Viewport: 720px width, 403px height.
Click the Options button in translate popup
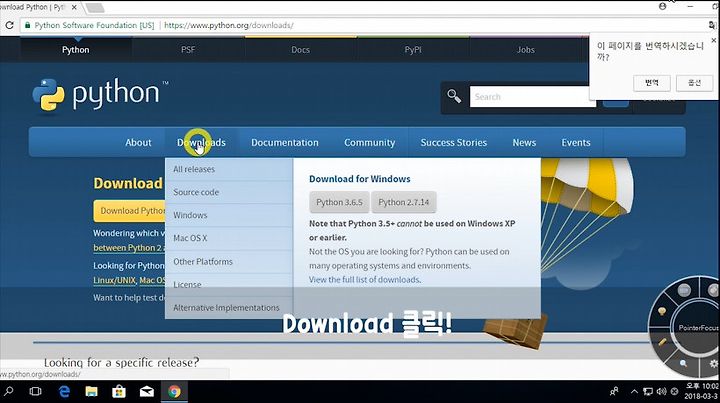(694, 83)
